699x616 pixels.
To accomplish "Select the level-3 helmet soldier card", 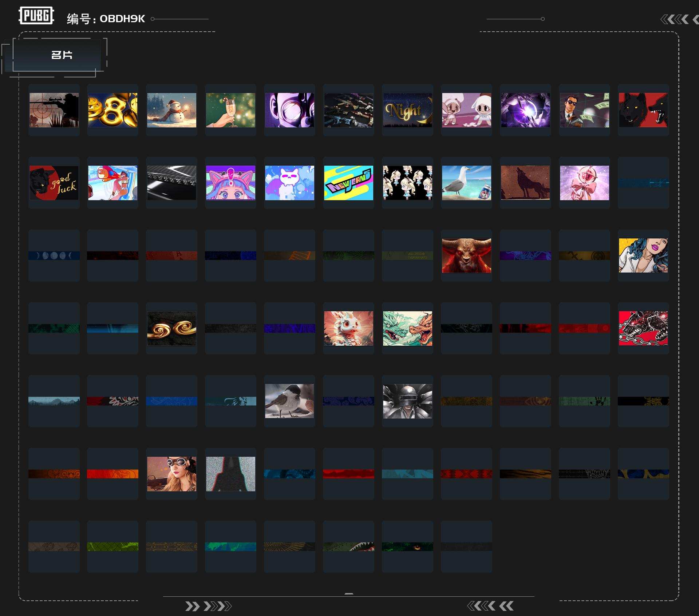I will pyautogui.click(x=407, y=401).
